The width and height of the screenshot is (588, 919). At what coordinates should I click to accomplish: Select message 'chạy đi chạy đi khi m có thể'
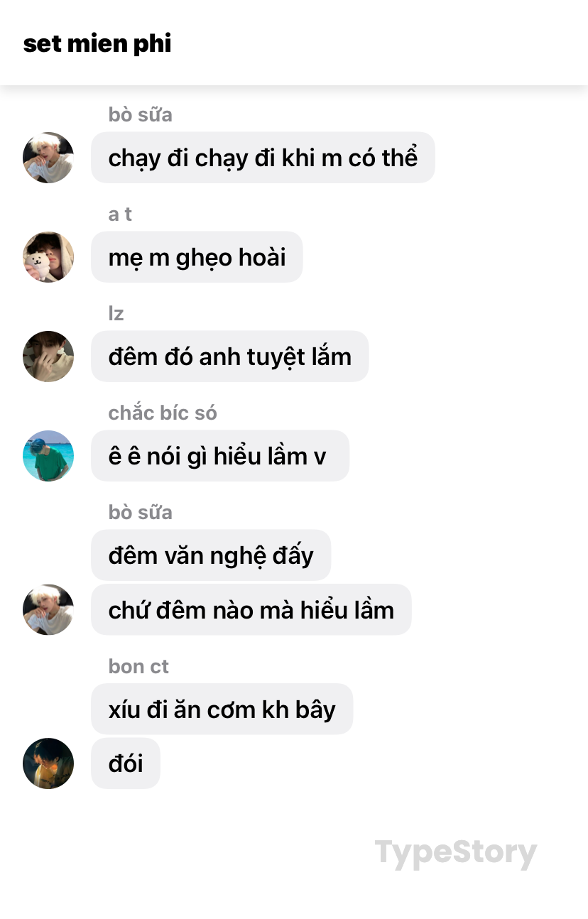pyautogui.click(x=263, y=158)
